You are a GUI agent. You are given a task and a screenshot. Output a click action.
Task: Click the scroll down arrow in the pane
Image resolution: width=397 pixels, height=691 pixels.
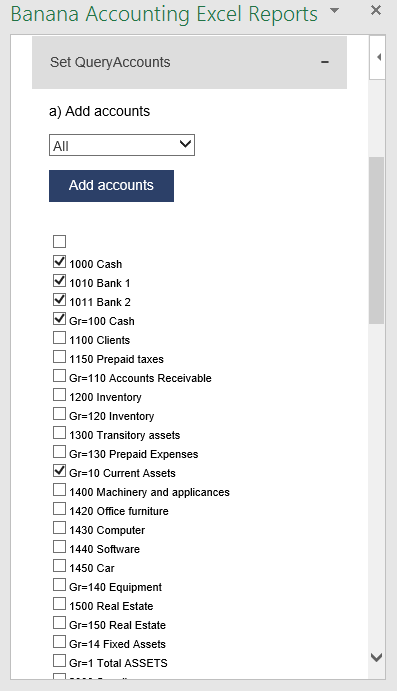[x=377, y=657]
